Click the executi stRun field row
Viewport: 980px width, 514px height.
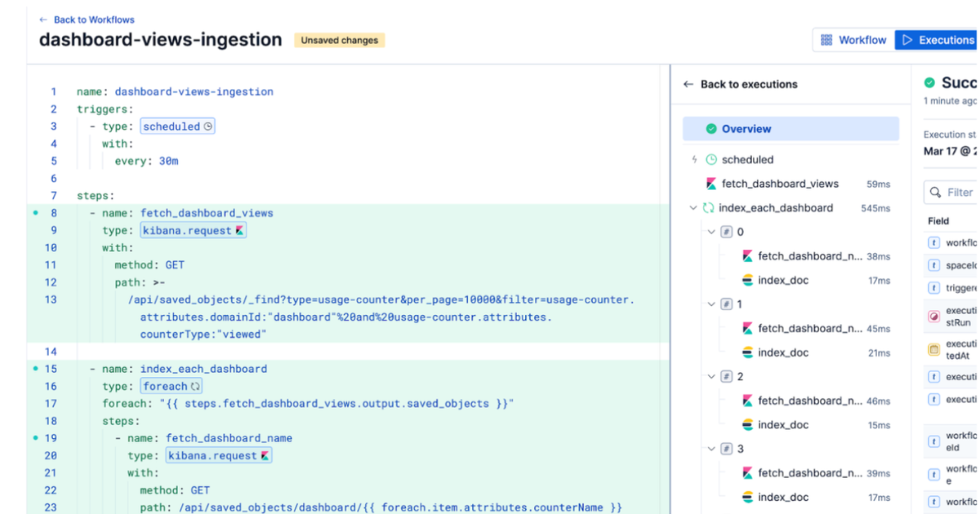pos(951,317)
